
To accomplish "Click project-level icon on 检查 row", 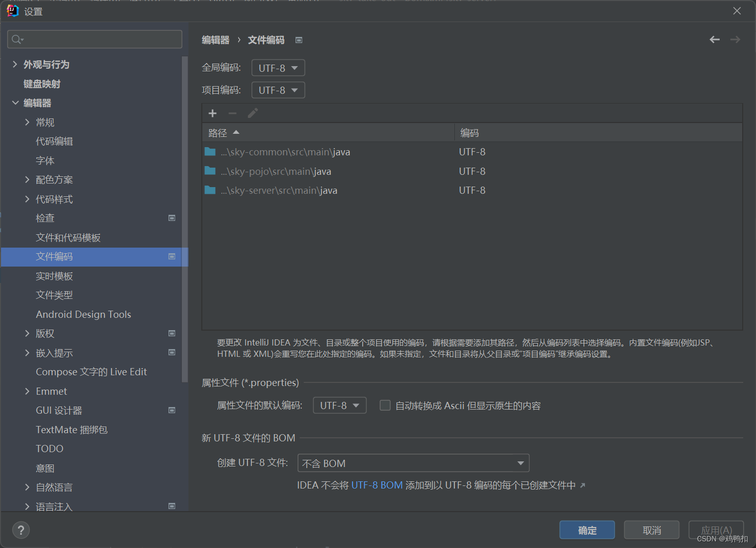I will (172, 218).
